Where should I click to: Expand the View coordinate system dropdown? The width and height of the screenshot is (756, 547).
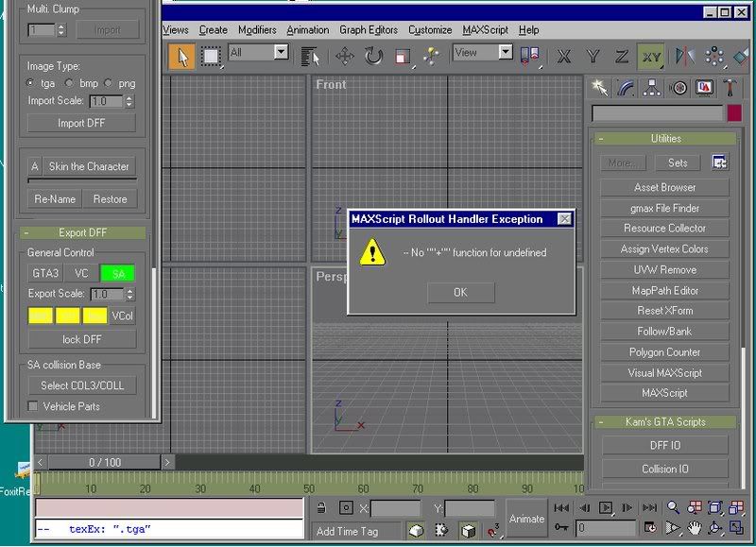coord(506,53)
